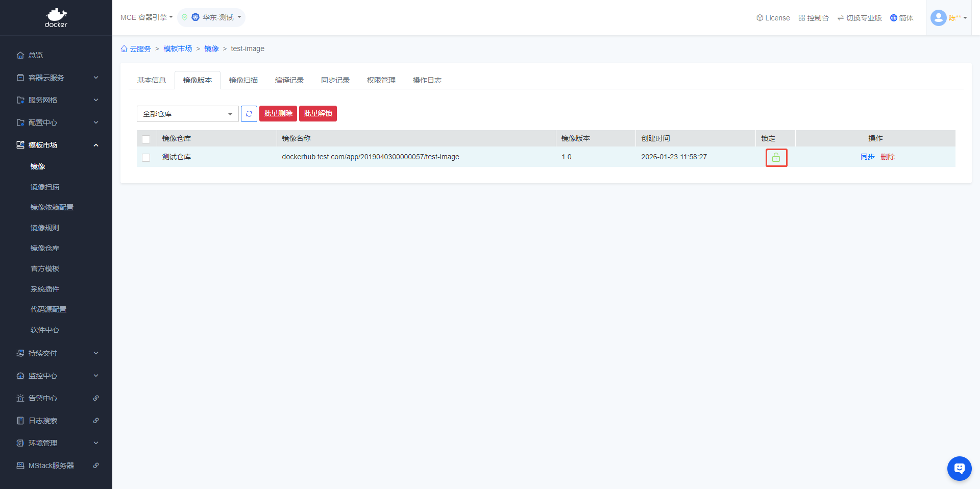Open 镜像仓库 in the sidebar
The height and width of the screenshot is (489, 980).
(45, 248)
